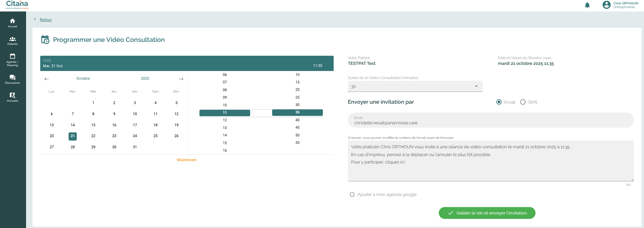Open Agenda / Planning calendar icon
The width and height of the screenshot is (644, 228).
click(x=13, y=56)
